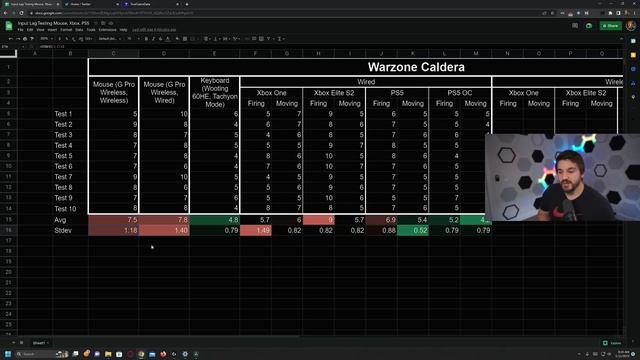This screenshot has height=360, width=640.
Task: Open the text wrapping dropdown
Action: click(x=226, y=39)
